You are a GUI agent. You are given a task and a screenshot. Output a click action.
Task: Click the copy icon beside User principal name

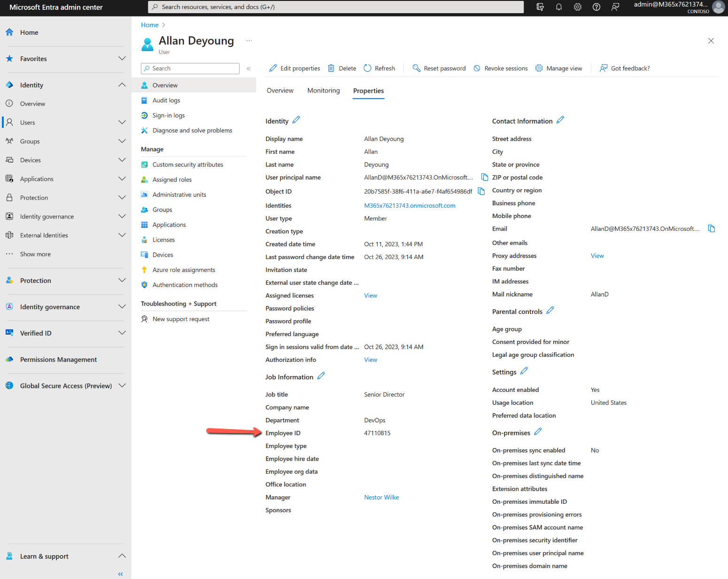pos(485,177)
